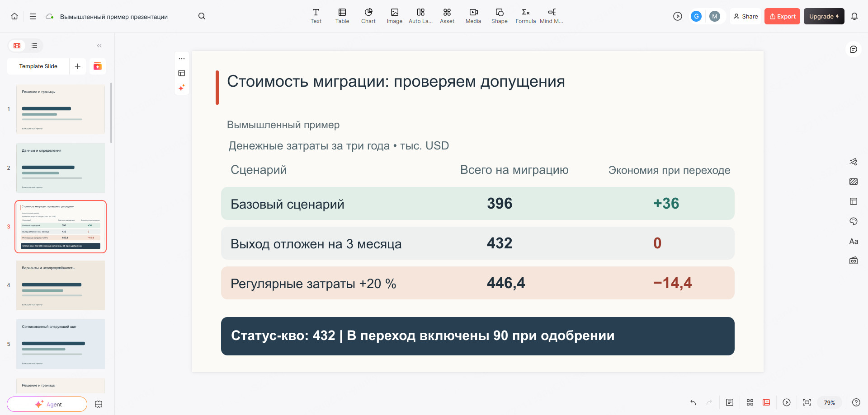
Task: Open layout panel icon on right sidebar
Action: point(854,201)
